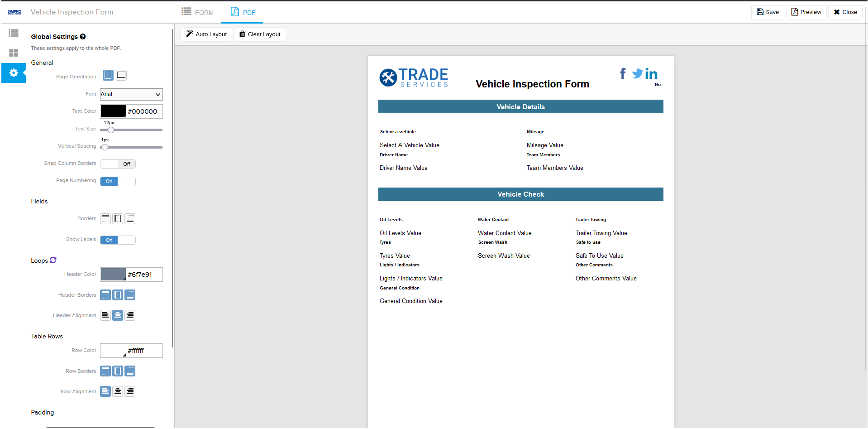The image size is (868, 429).
Task: Open the Row Color picker dropdown
Action: pyautogui.click(x=113, y=351)
